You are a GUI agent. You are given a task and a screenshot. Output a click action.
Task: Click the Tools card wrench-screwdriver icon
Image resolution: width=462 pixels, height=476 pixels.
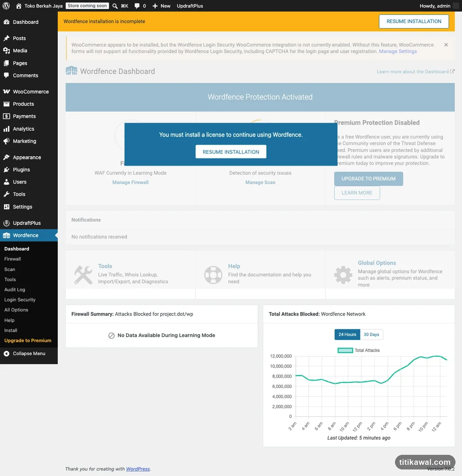(84, 275)
